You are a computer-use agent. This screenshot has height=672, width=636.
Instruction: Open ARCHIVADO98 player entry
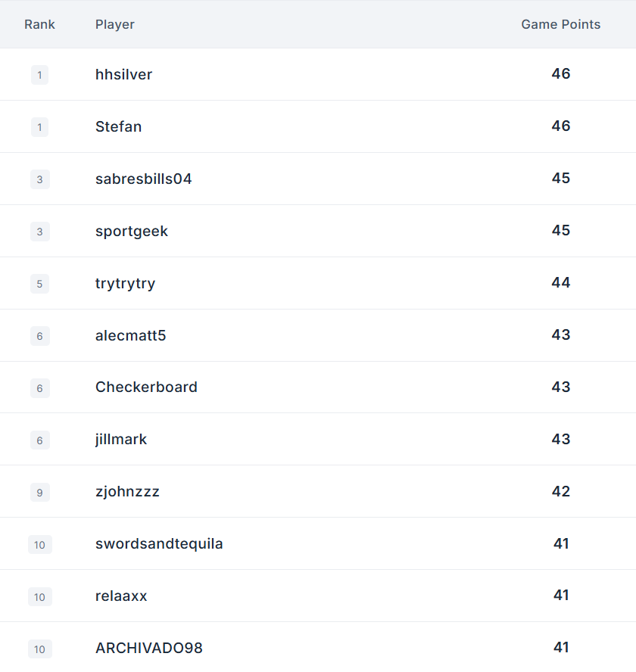[x=149, y=649]
